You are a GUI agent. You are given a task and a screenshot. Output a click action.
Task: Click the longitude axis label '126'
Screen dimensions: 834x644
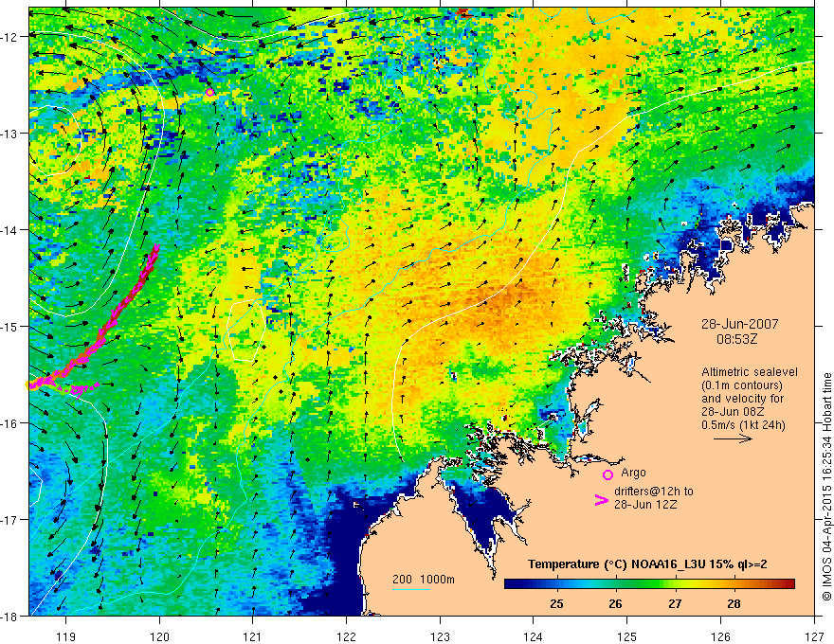pos(720,636)
